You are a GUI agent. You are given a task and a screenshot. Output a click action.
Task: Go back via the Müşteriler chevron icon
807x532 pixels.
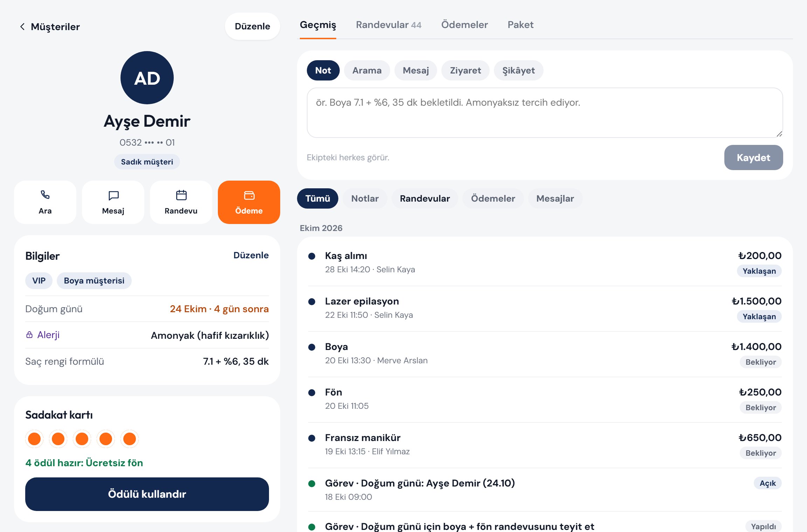coord(22,27)
